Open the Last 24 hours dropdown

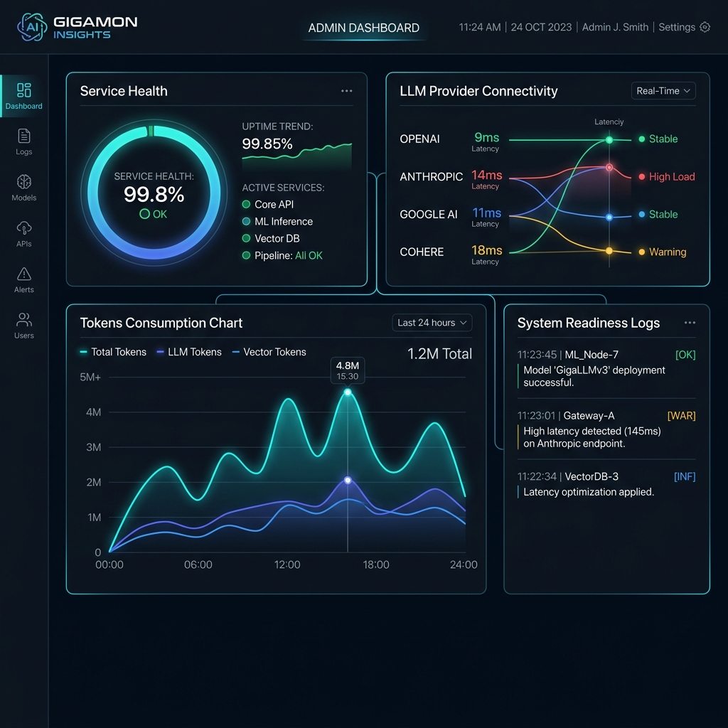432,323
